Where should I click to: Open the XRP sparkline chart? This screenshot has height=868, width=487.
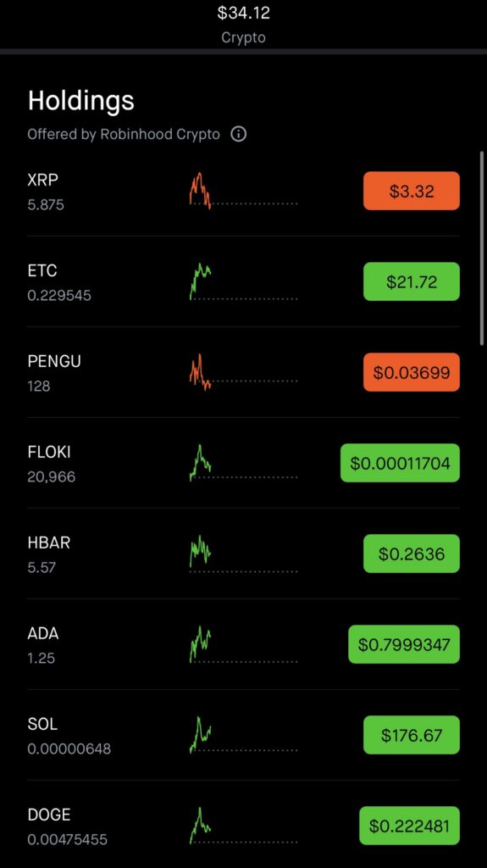pyautogui.click(x=244, y=191)
